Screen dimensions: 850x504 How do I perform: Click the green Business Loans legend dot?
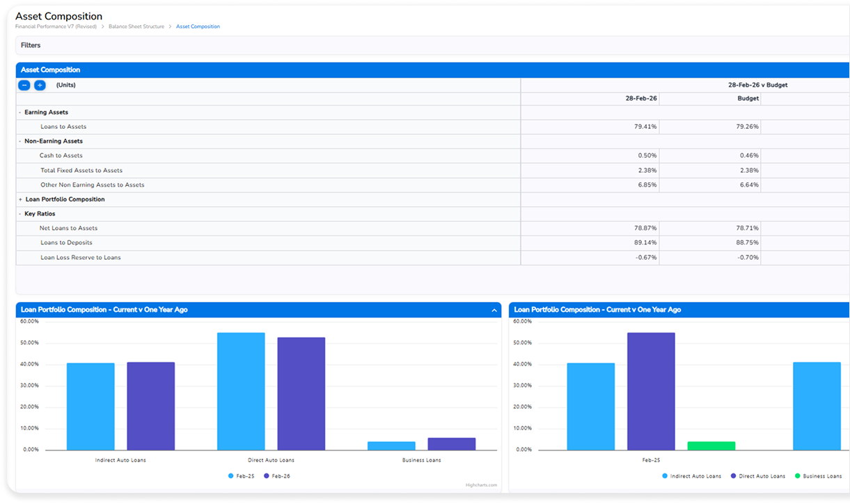tap(797, 476)
